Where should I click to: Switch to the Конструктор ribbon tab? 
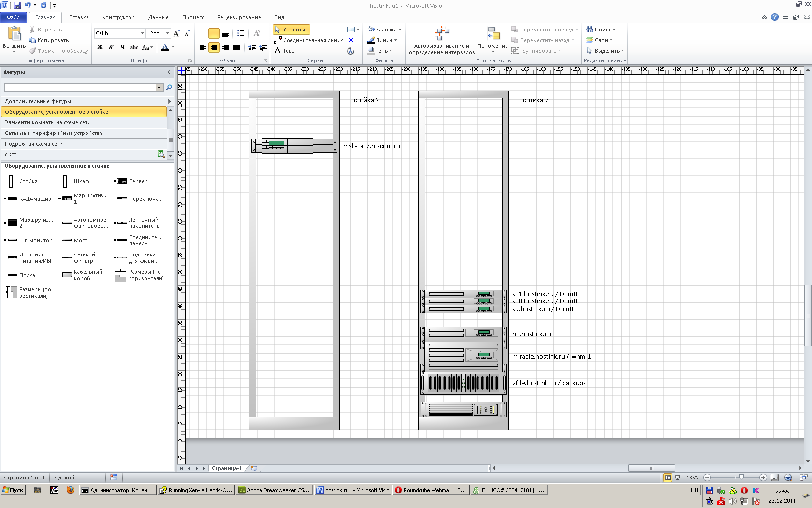point(118,17)
